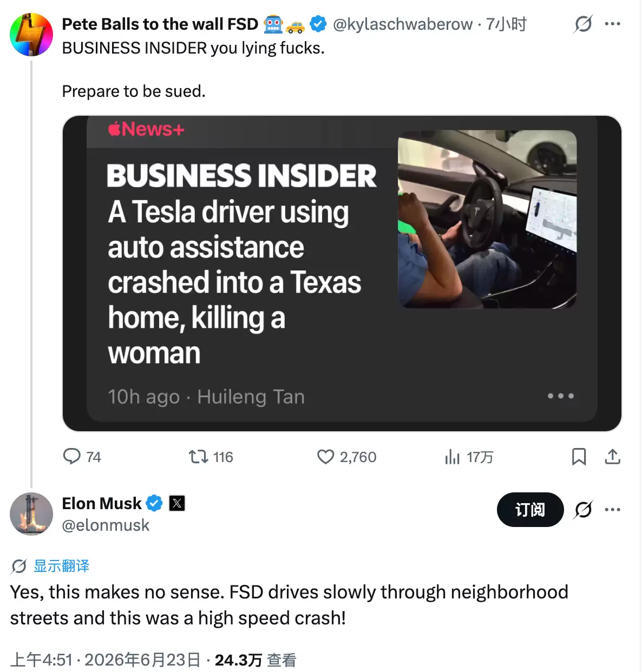This screenshot has height=672, width=642.
Task: Open the tweet timestamp 上午4:51 · 2026年6月23日
Action: 105,660
